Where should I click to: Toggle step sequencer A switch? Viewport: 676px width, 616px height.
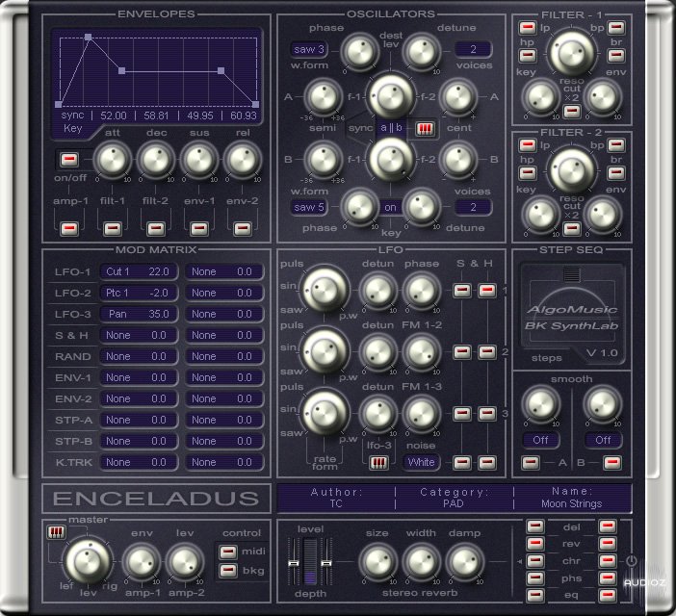[x=531, y=463]
